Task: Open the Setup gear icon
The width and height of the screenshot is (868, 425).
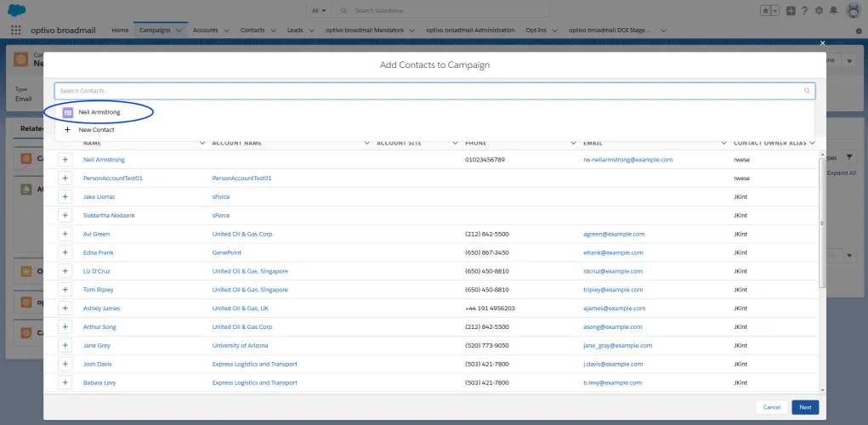Action: coord(819,10)
